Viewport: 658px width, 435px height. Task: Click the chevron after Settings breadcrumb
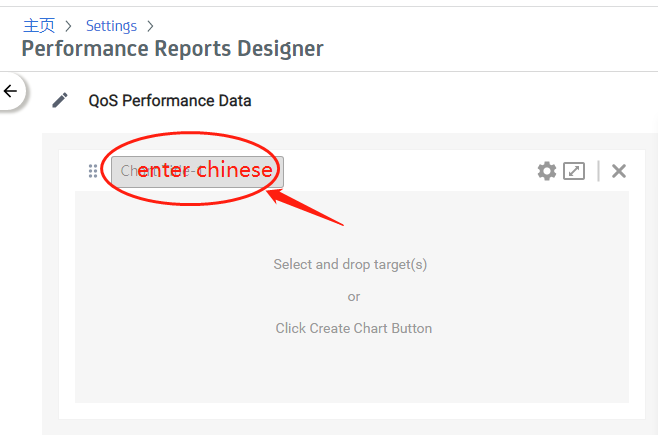[x=150, y=26]
